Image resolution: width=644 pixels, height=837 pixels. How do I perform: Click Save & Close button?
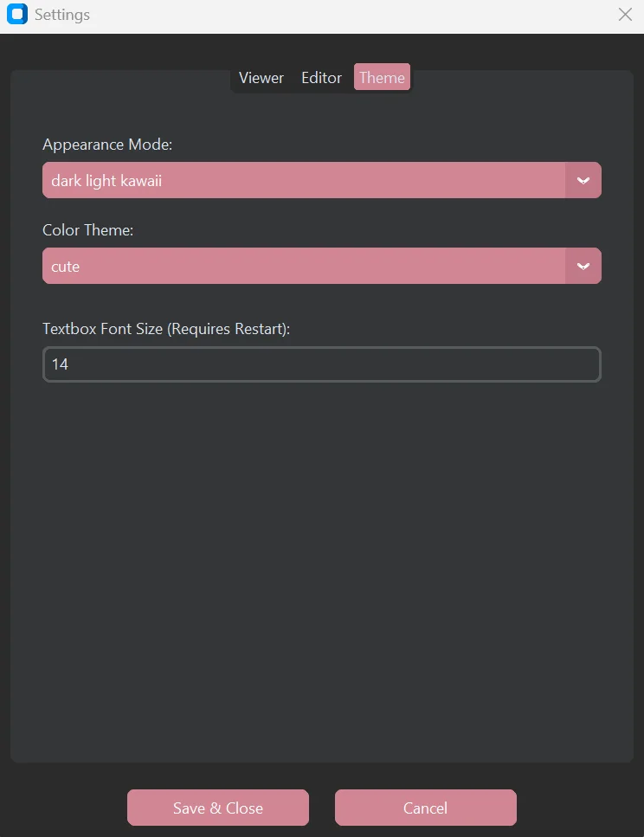tap(218, 808)
